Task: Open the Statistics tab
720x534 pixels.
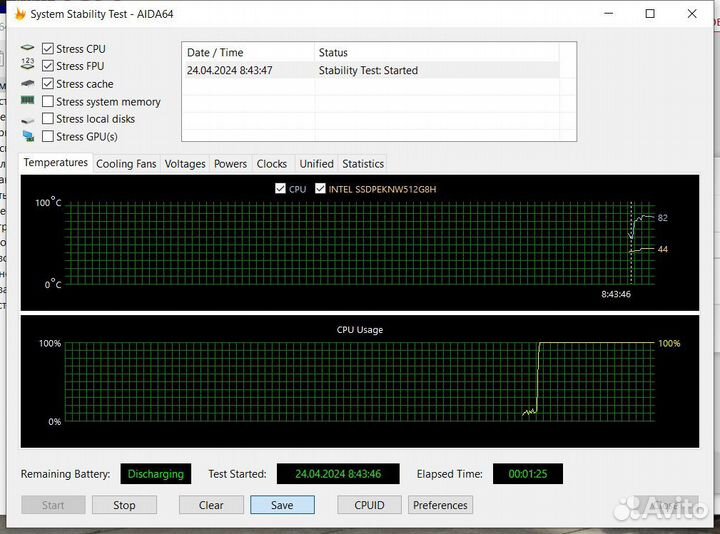Action: click(363, 164)
